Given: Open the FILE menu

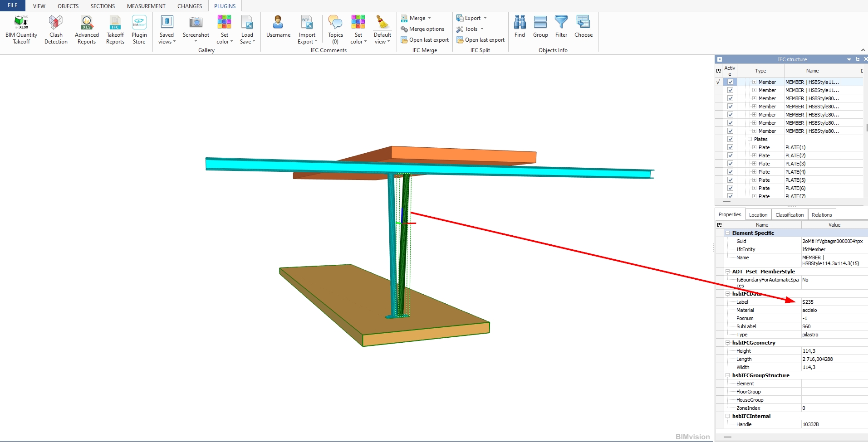Looking at the screenshot, I should click(13, 5).
